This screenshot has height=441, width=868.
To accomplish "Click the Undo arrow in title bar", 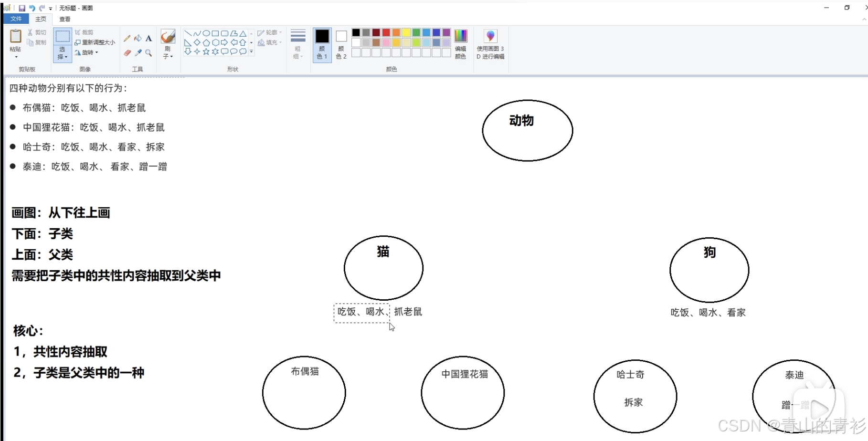I will (32, 8).
